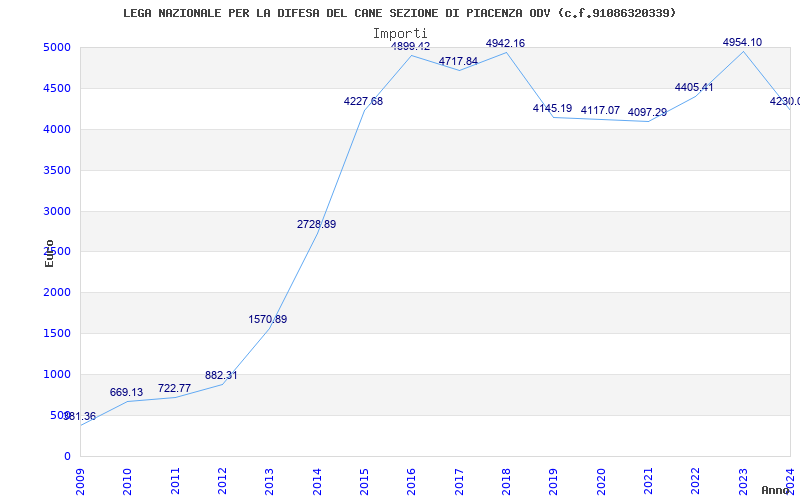Click the 0 value on Euro axis
The image size is (800, 500).
click(x=67, y=457)
